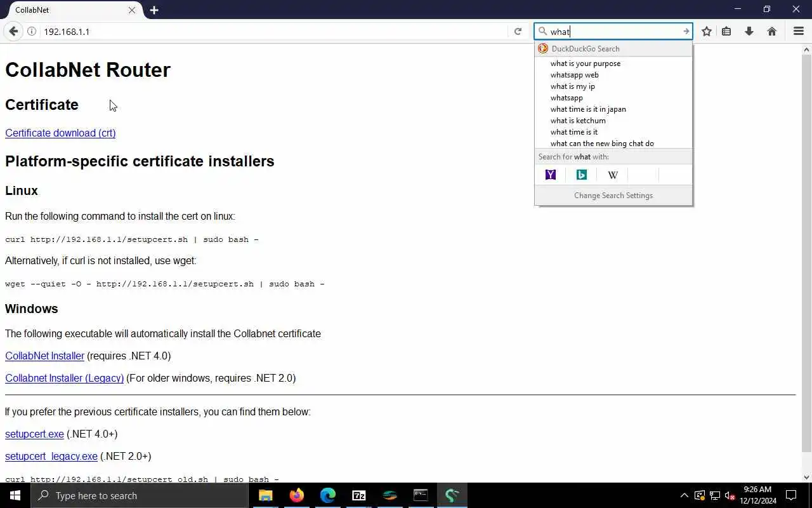This screenshot has width=812, height=508.
Task: Open the notification center icon
Action: tap(791, 495)
